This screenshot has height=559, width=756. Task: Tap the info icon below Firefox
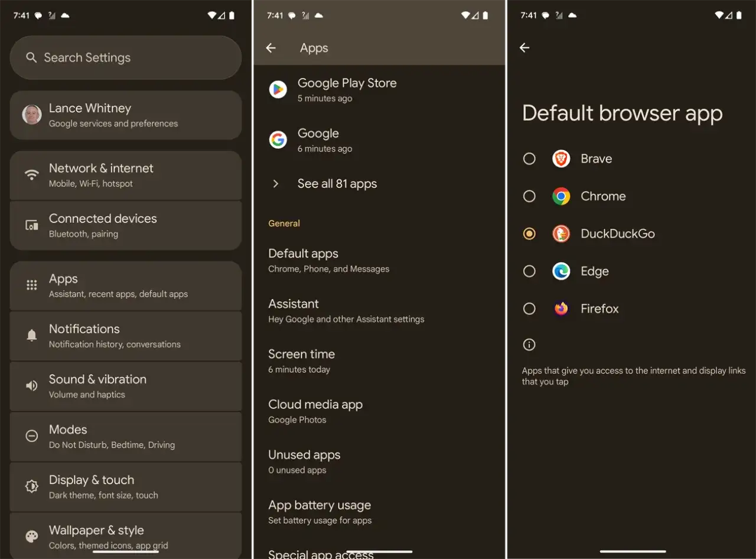point(529,344)
